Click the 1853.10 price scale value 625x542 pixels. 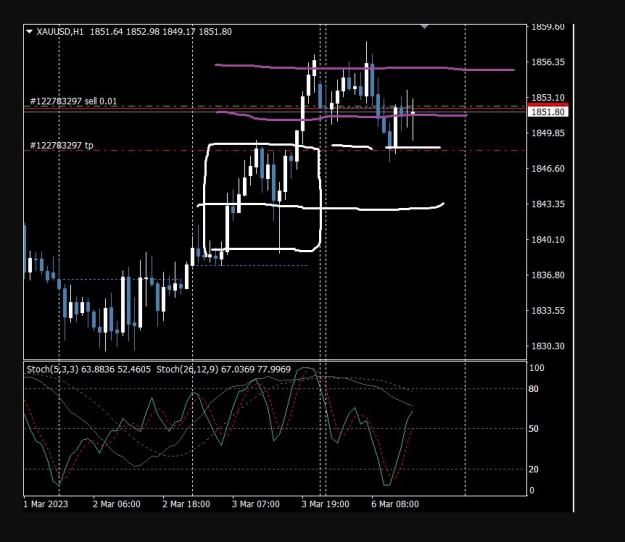pos(548,98)
